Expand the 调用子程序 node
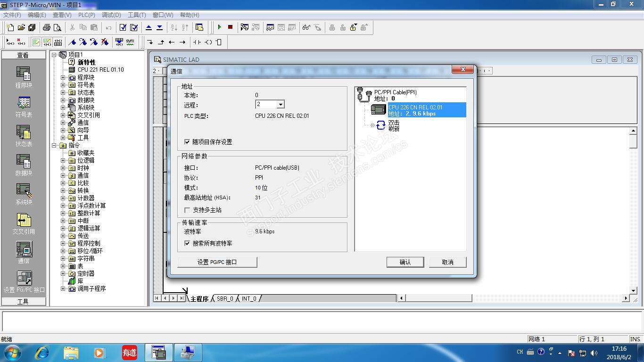644x362 pixels. click(x=63, y=288)
